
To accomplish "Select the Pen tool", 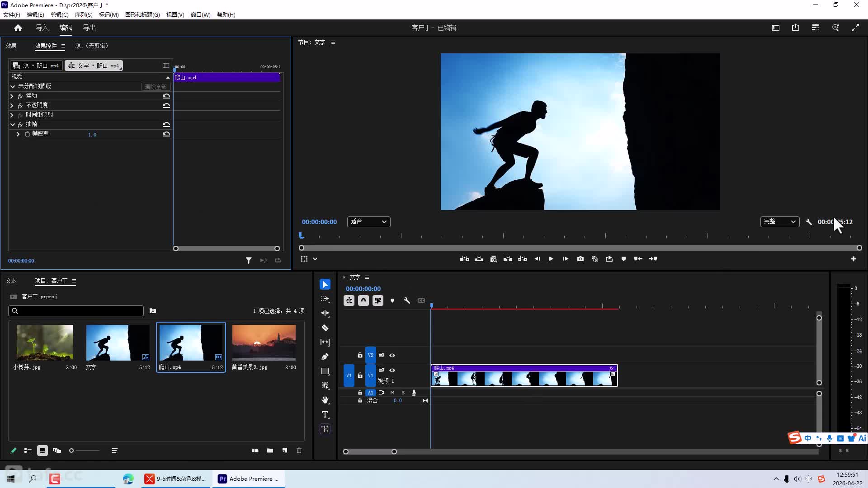I will pyautogui.click(x=325, y=357).
